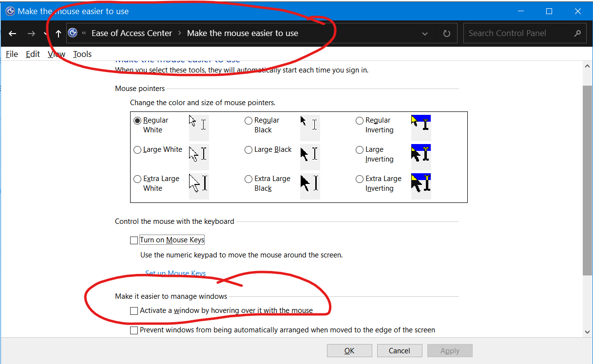Click the Extra Large Black pointer preview

click(310, 186)
